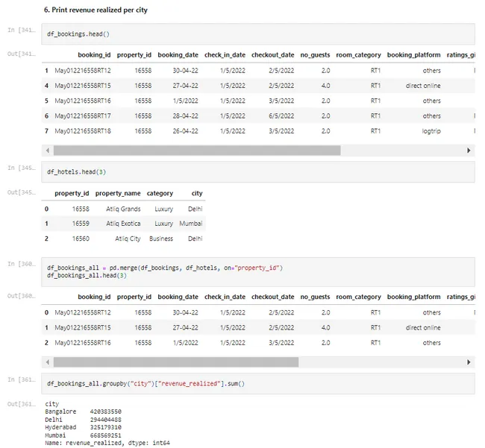
Task: Click Atliq Exotica property name cell
Action: click(x=123, y=224)
